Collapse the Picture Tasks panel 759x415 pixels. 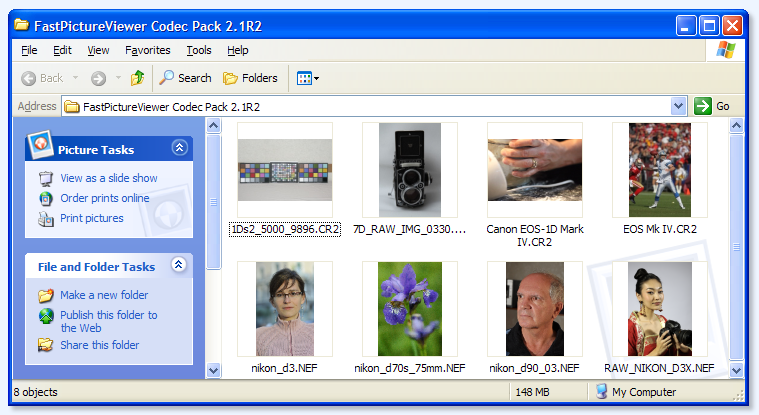180,147
